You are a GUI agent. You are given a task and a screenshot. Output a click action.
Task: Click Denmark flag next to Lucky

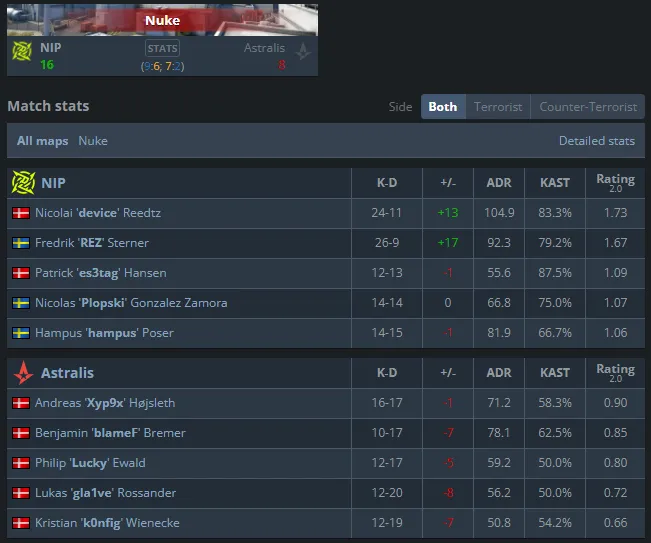pos(21,462)
